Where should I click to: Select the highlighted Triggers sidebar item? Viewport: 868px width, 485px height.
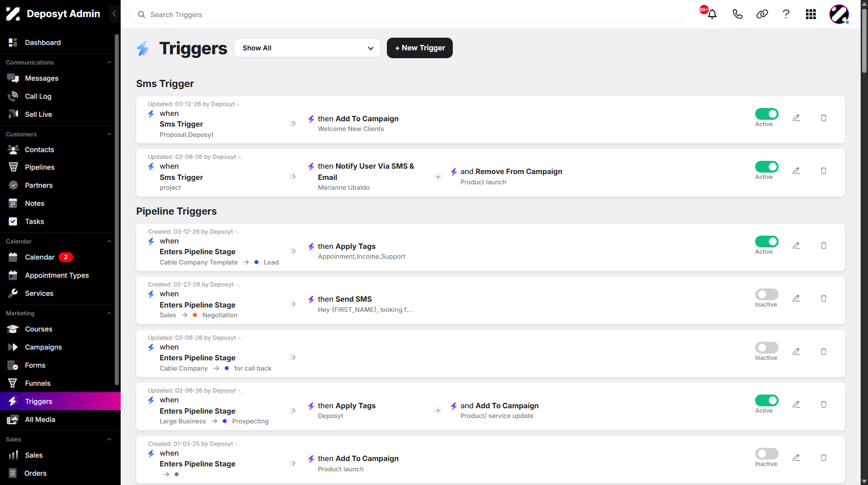(60, 401)
